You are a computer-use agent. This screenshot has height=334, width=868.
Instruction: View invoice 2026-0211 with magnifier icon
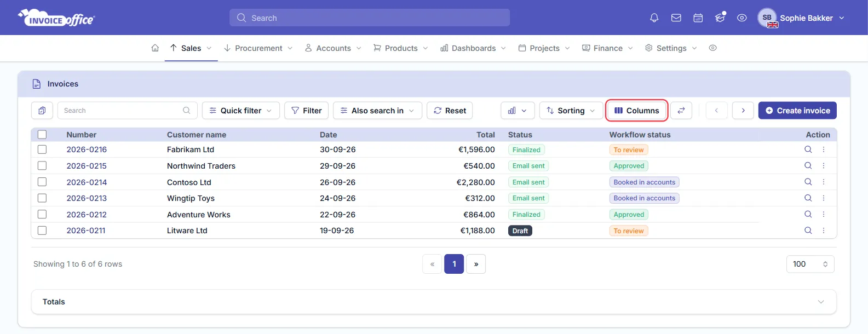click(808, 231)
